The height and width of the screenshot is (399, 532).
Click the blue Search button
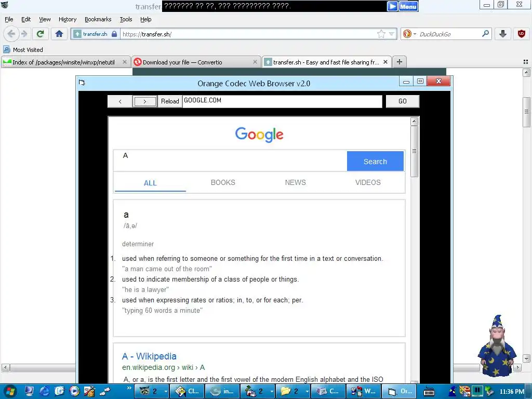[x=375, y=161]
